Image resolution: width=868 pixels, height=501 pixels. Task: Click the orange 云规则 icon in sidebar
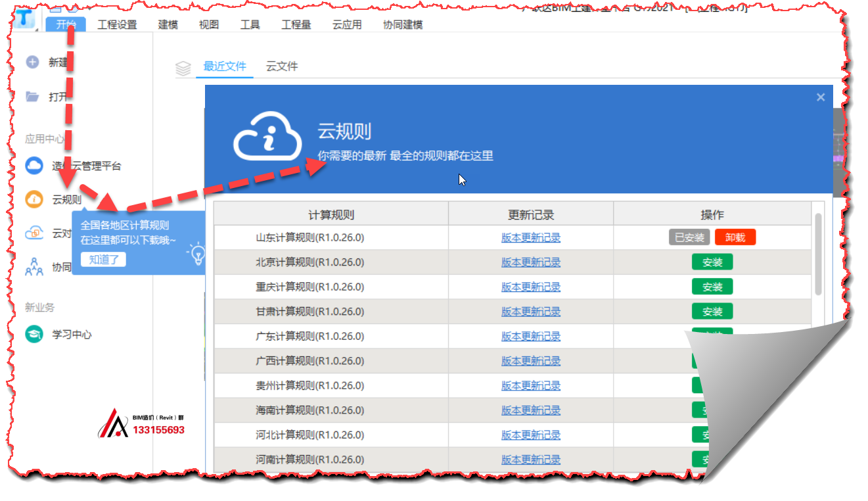34,199
